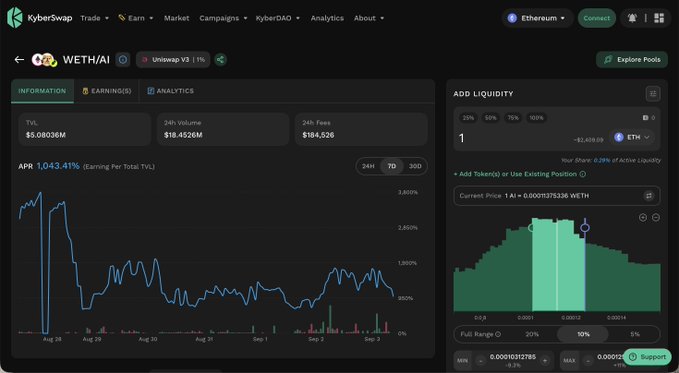
Task: Open the Market page
Action: 176,18
